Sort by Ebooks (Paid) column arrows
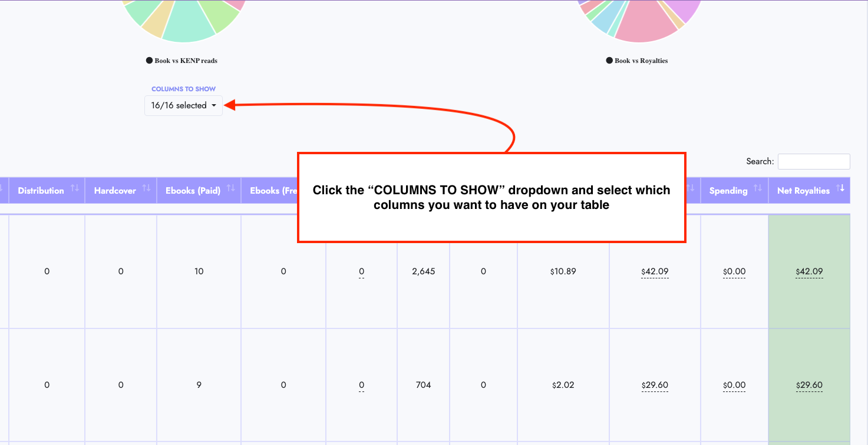Image resolution: width=868 pixels, height=445 pixels. tap(231, 188)
